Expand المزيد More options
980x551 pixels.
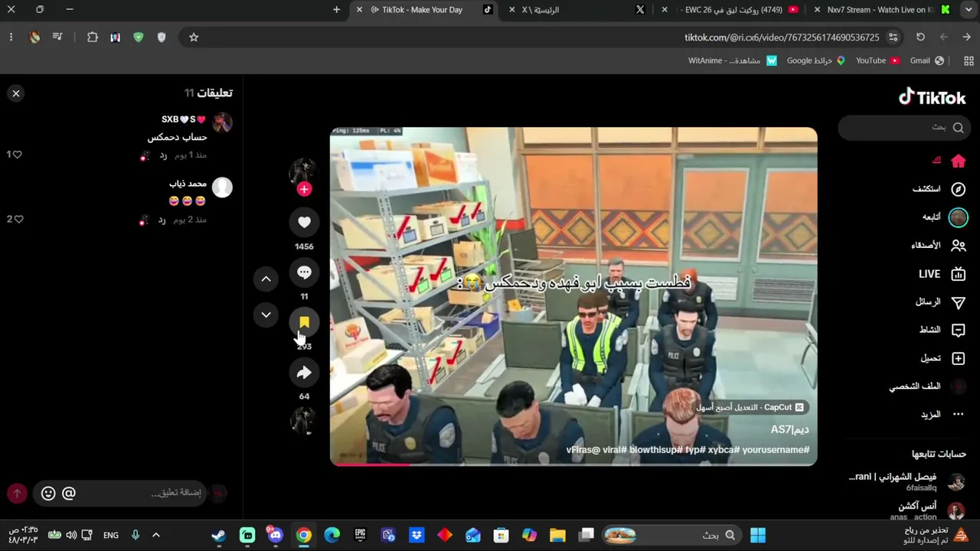942,415
